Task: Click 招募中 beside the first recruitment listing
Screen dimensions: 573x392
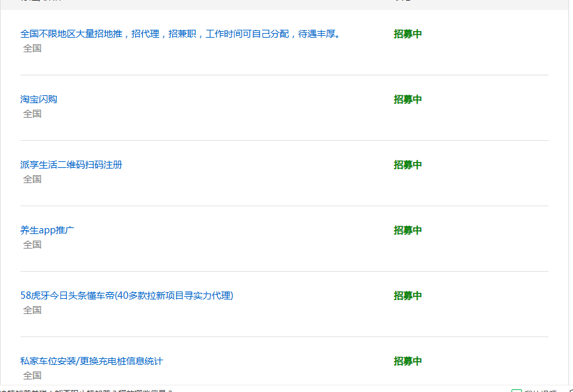Action: (406, 34)
